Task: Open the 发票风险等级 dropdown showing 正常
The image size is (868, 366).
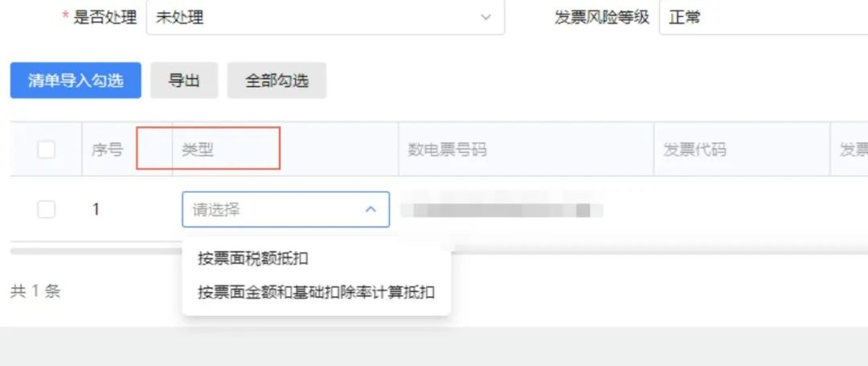Action: [x=764, y=17]
